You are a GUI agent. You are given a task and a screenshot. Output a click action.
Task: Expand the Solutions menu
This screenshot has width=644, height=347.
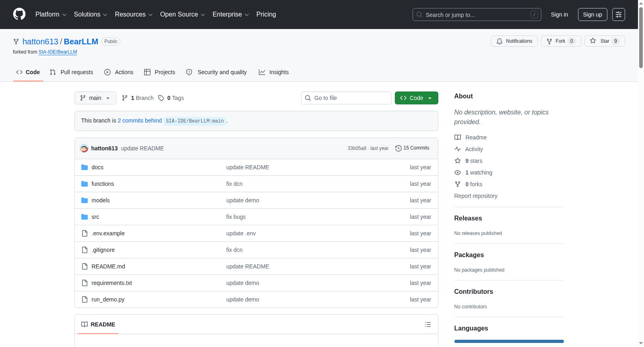pos(91,15)
